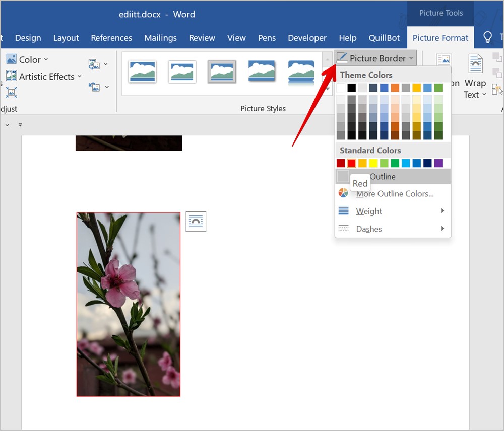This screenshot has height=431, width=504.
Task: Apply the first picture style thumbnail
Action: (x=143, y=71)
